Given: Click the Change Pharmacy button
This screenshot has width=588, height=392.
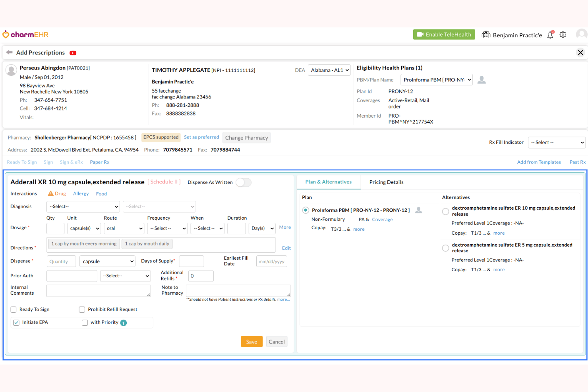Looking at the screenshot, I should coord(246,137).
